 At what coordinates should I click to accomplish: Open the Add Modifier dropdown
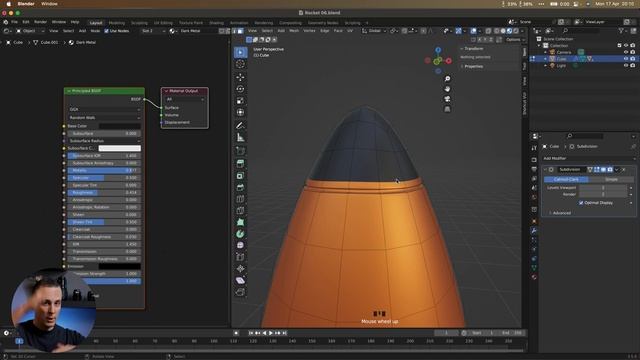(588, 158)
